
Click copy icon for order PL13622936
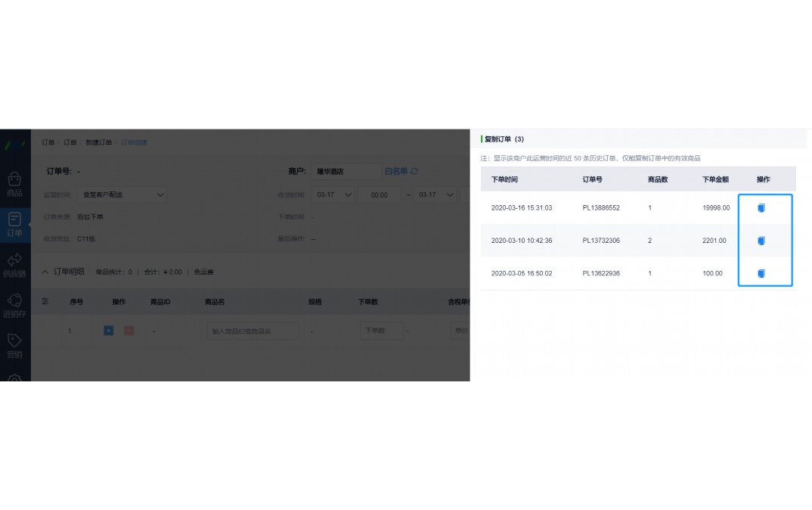pos(761,273)
